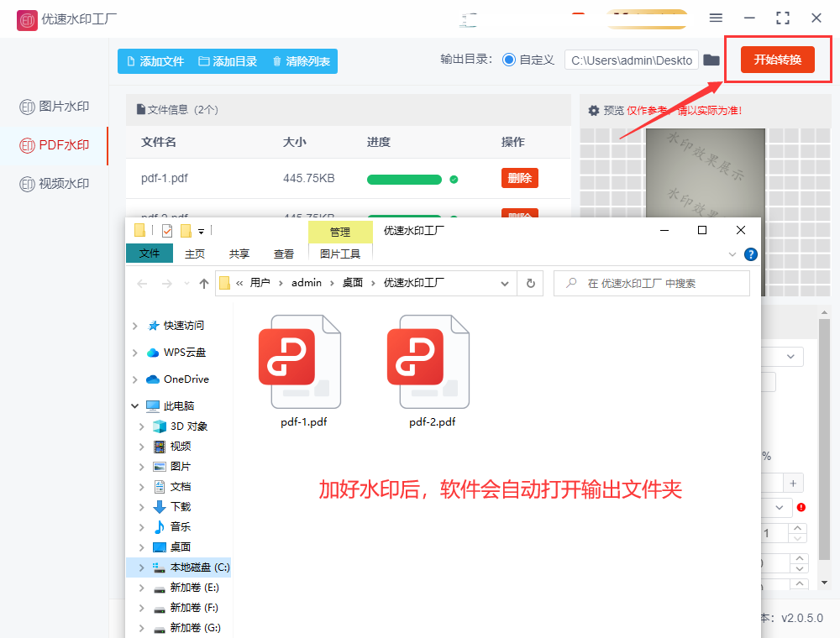The width and height of the screenshot is (840, 638).
Task: Open the 主页 ribbon tab in Explorer
Action: click(x=195, y=254)
